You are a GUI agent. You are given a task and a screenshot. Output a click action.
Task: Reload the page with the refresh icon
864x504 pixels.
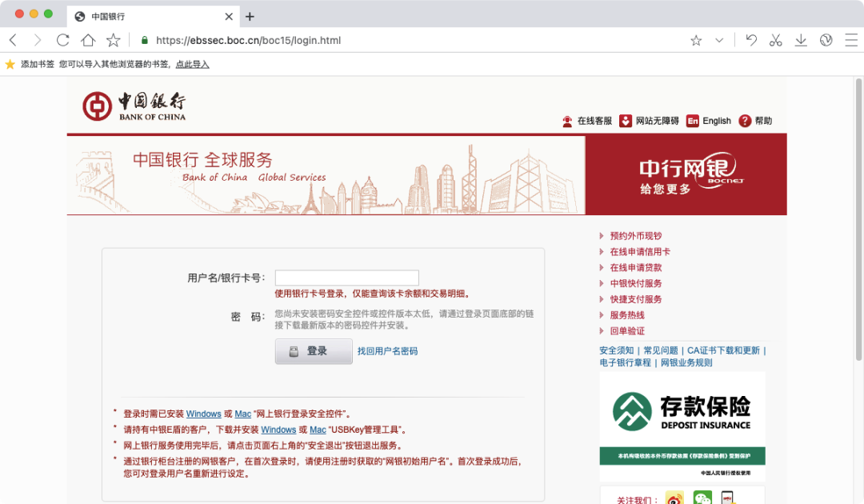[x=63, y=40]
